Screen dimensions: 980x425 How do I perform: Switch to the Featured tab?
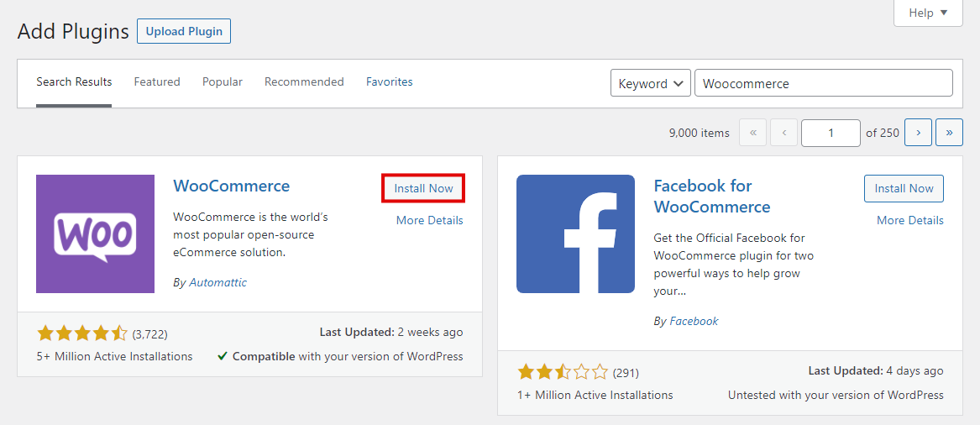157,81
